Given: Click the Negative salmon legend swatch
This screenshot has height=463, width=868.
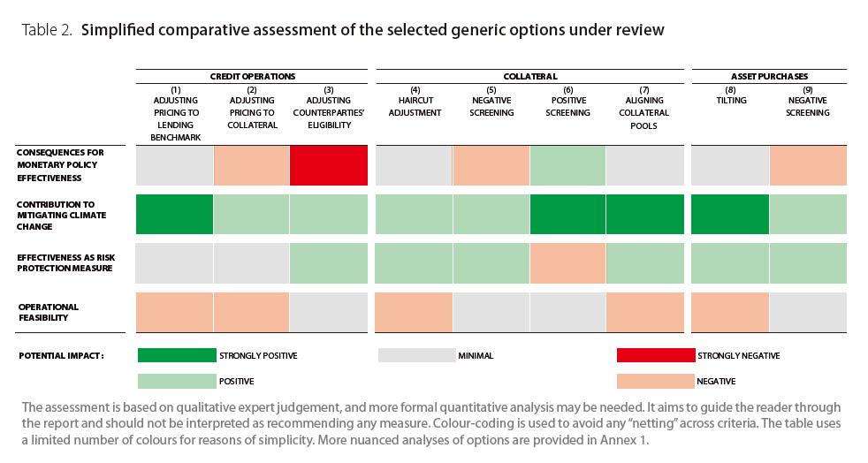Looking at the screenshot, I should [x=656, y=382].
